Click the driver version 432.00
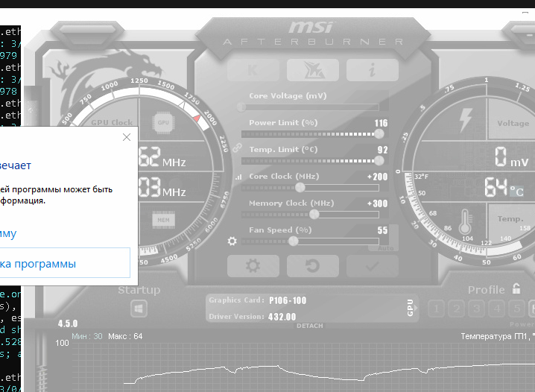Screen dimensions: 535x392 [x=282, y=317]
